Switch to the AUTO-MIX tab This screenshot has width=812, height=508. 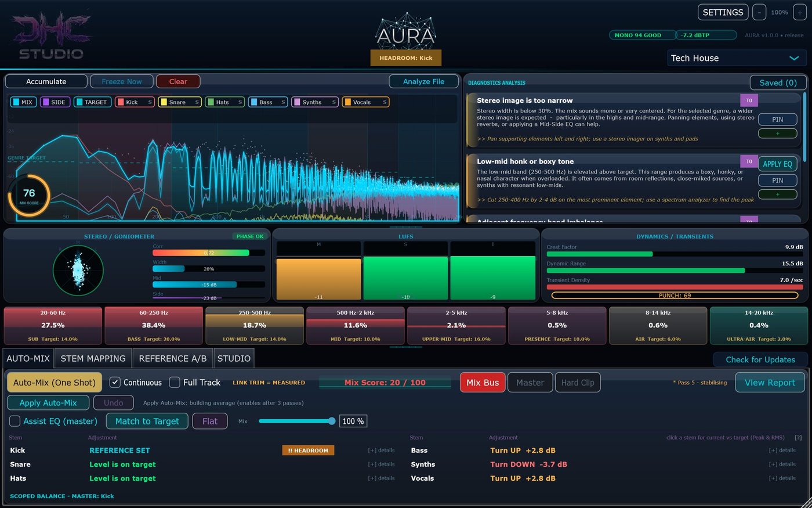(x=28, y=359)
